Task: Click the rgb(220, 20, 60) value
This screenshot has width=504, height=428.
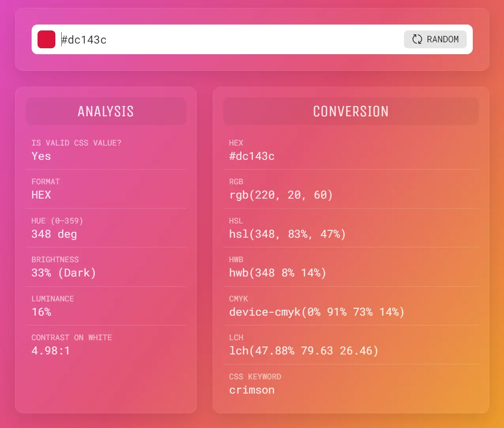Action: point(281,195)
